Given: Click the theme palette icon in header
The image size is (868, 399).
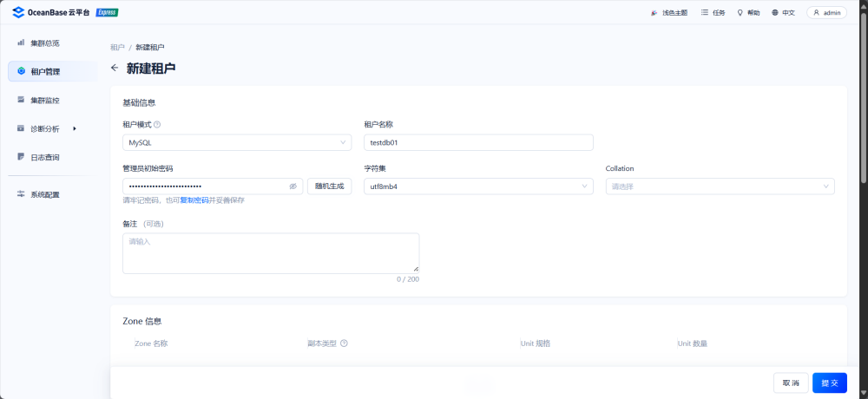Looking at the screenshot, I should tap(654, 13).
